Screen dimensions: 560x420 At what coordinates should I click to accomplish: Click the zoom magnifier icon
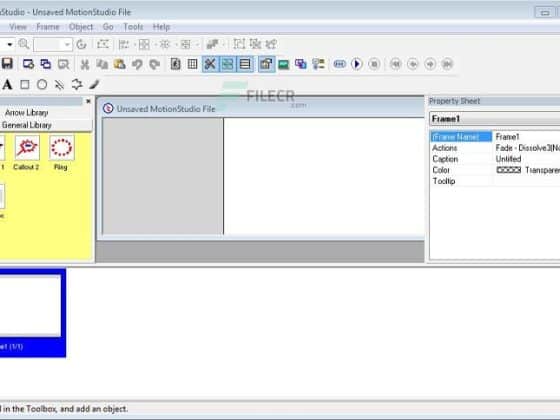(24, 44)
